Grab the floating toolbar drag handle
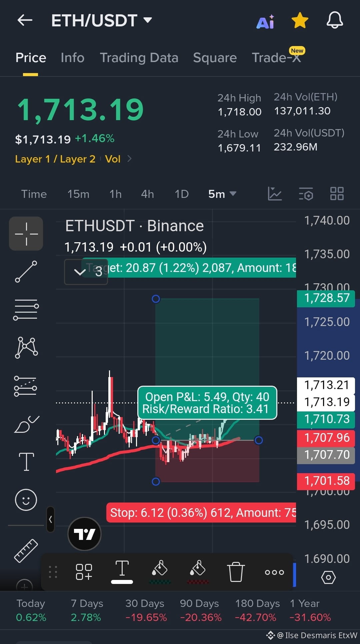 coord(53,572)
